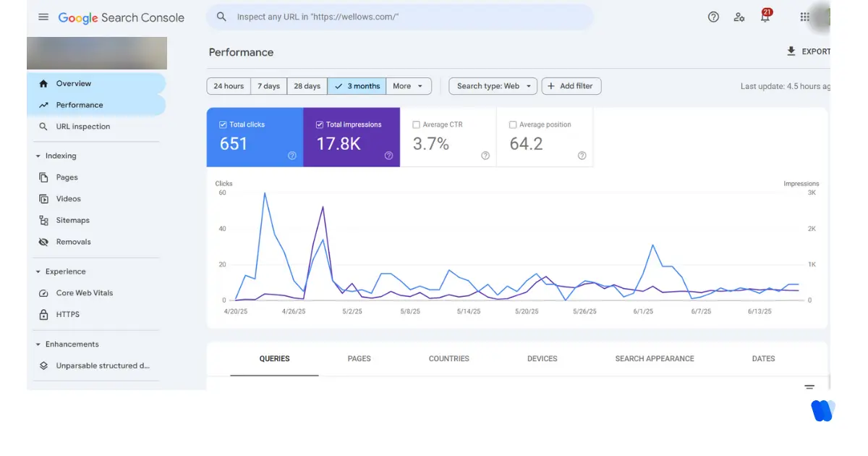This screenshot has height=456, width=868.
Task: Open the More date range dropdown
Action: point(409,85)
